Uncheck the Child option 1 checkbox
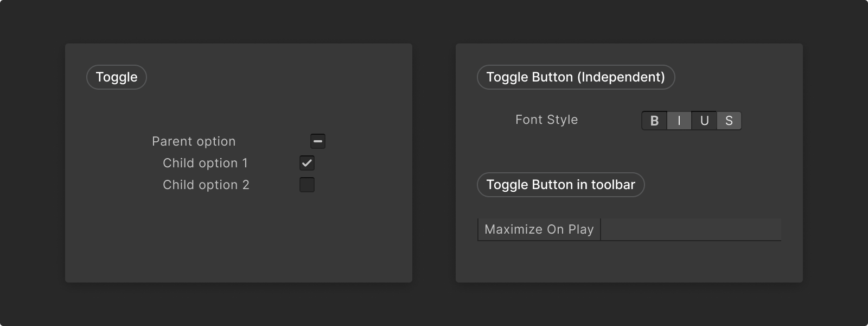The image size is (868, 326). pyautogui.click(x=307, y=163)
